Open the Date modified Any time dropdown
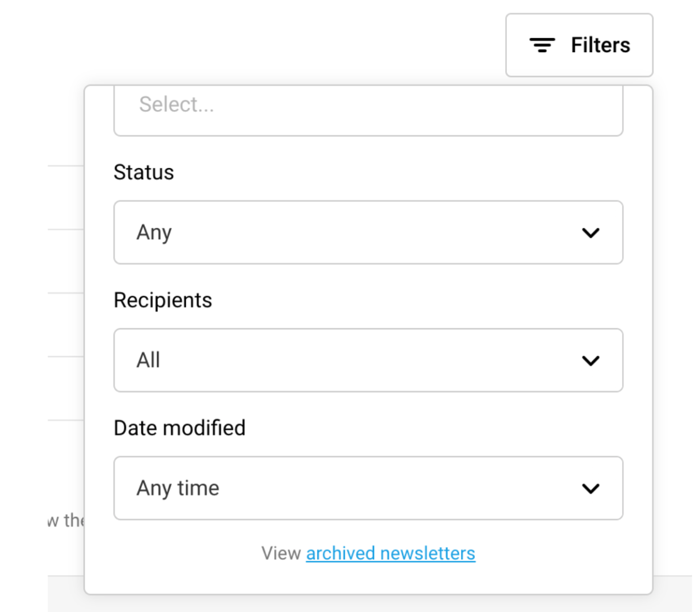700x612 pixels. [368, 488]
